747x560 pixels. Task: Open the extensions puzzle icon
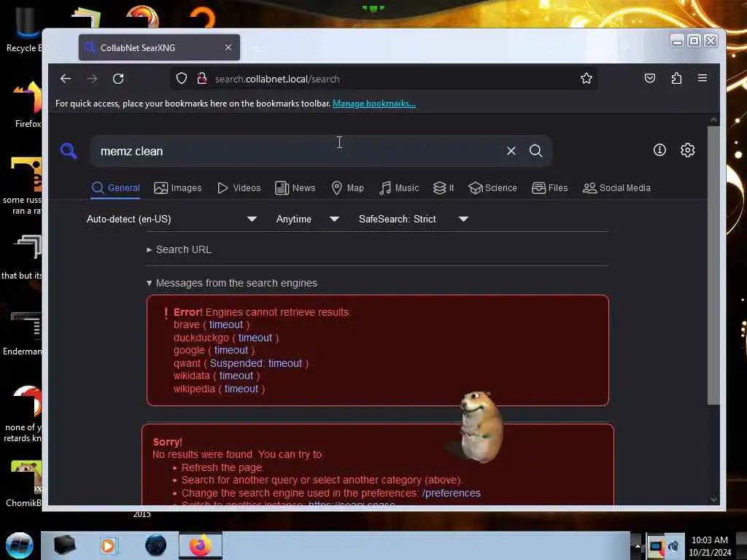[x=676, y=78]
